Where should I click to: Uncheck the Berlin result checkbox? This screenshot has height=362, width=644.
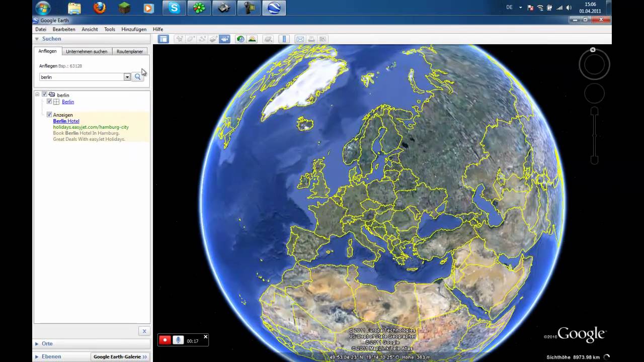point(49,101)
